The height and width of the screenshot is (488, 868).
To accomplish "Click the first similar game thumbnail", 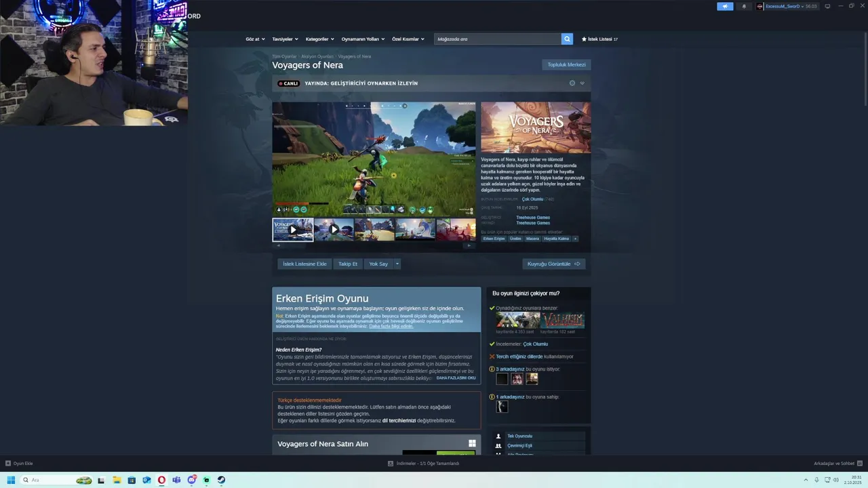I will [x=517, y=321].
